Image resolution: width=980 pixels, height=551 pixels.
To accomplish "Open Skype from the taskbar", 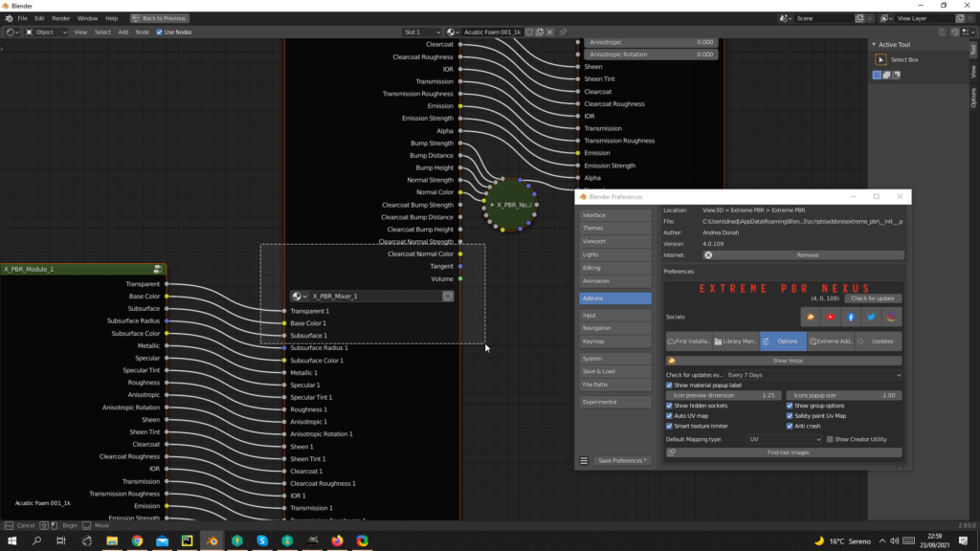I will tap(262, 541).
